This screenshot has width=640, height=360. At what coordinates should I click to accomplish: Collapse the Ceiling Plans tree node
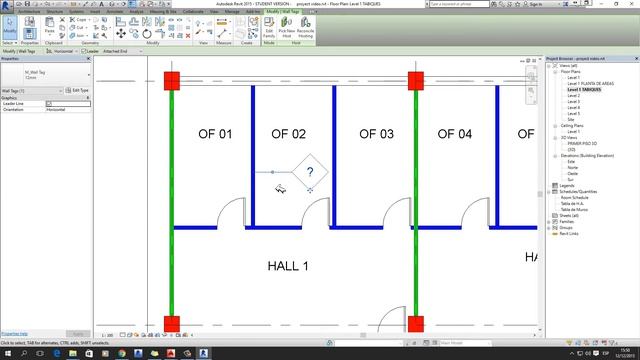pyautogui.click(x=555, y=126)
